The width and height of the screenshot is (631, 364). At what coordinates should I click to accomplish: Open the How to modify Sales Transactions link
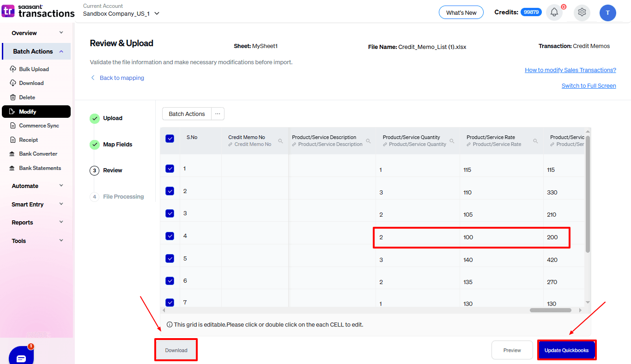point(570,70)
